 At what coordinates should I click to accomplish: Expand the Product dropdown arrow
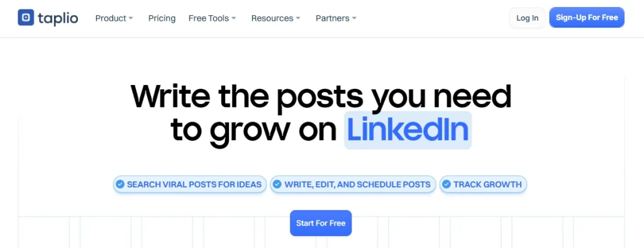pos(131,18)
